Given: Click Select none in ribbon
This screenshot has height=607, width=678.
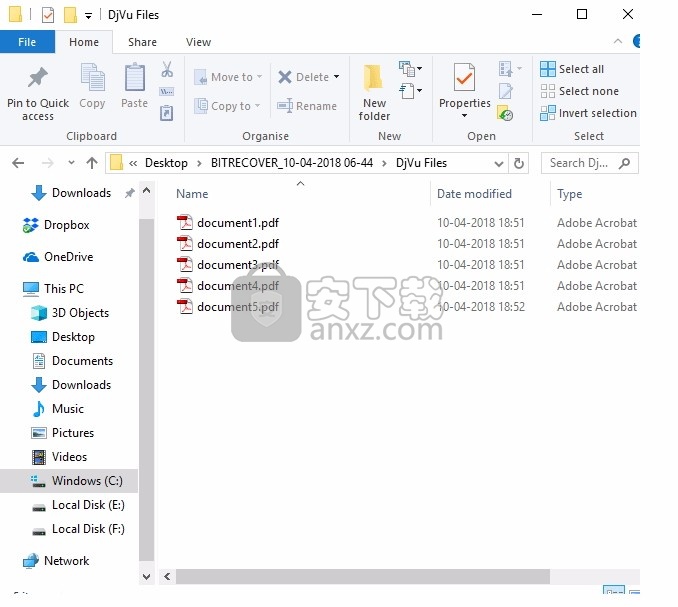Looking at the screenshot, I should 579,91.
